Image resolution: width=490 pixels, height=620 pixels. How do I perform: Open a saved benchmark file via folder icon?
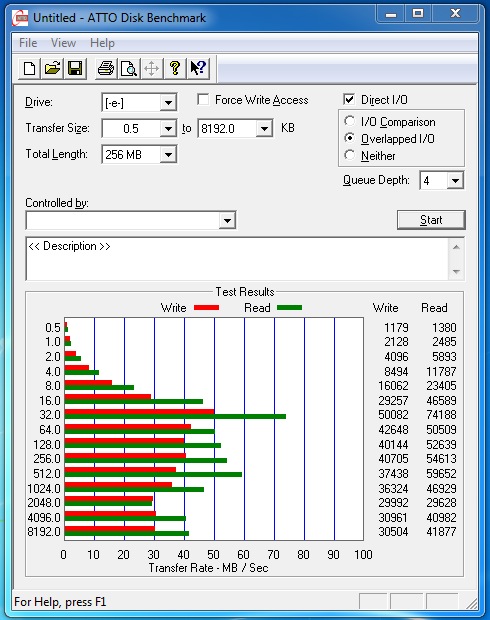click(53, 68)
